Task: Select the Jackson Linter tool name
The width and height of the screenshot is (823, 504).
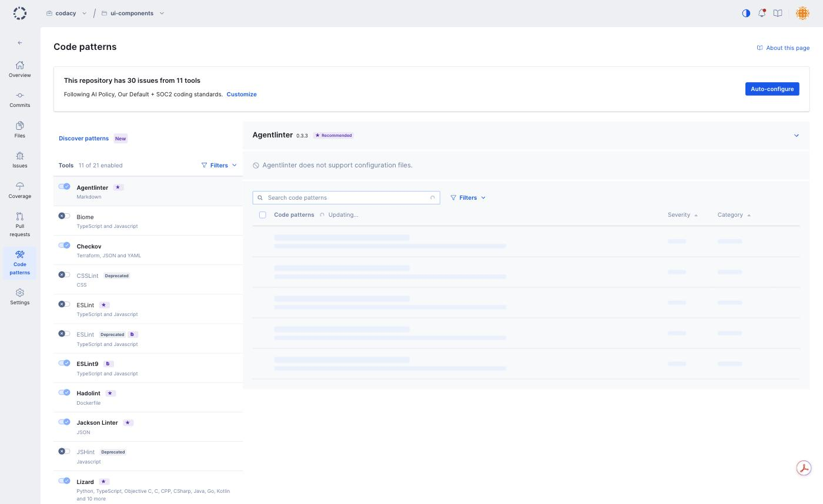Action: (97, 422)
